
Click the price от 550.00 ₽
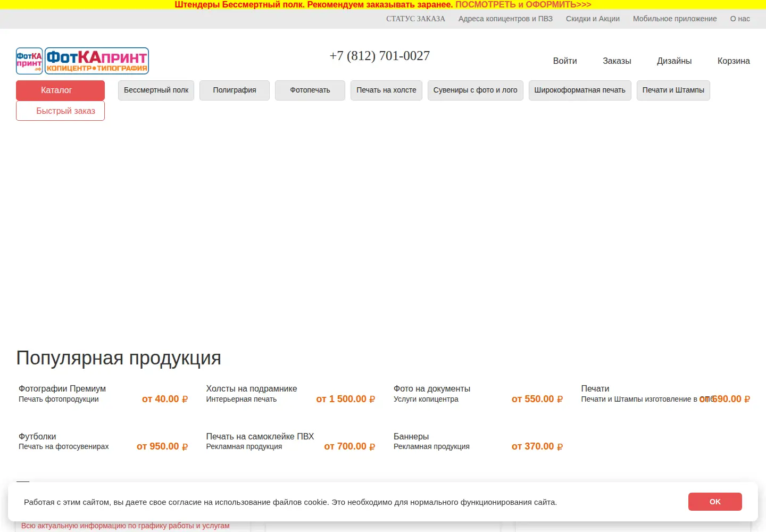537,399
